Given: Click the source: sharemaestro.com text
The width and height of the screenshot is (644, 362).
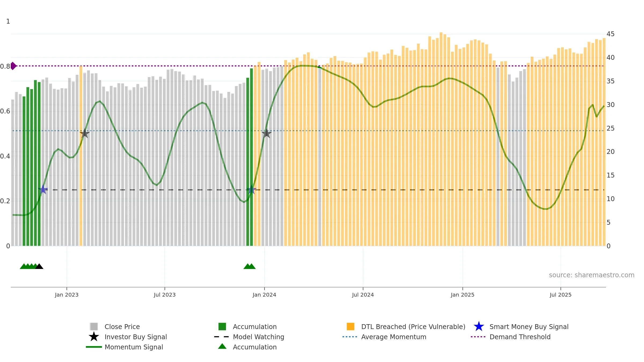Looking at the screenshot, I should click(591, 275).
